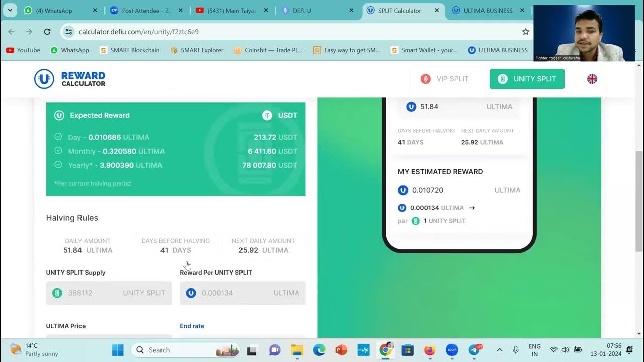This screenshot has width=644, height=362.
Task: Select the UNITY SPLIT button
Action: pyautogui.click(x=527, y=79)
